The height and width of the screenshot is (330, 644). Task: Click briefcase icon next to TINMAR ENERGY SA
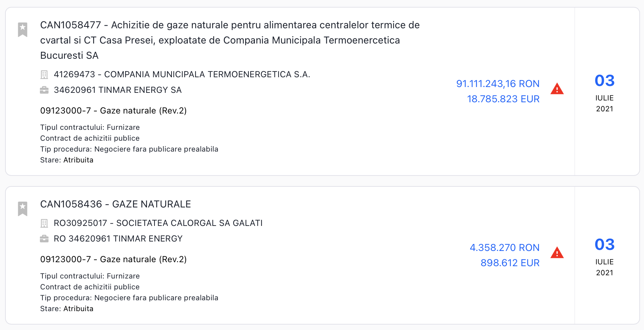pyautogui.click(x=44, y=90)
